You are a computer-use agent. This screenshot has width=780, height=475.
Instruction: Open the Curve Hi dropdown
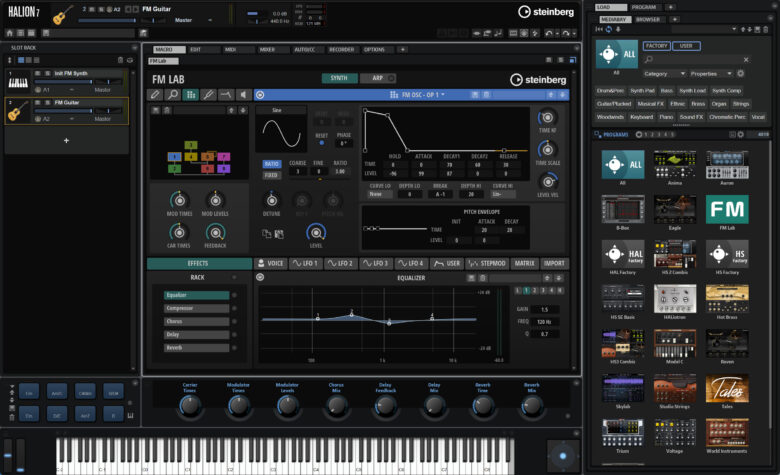coord(502,194)
